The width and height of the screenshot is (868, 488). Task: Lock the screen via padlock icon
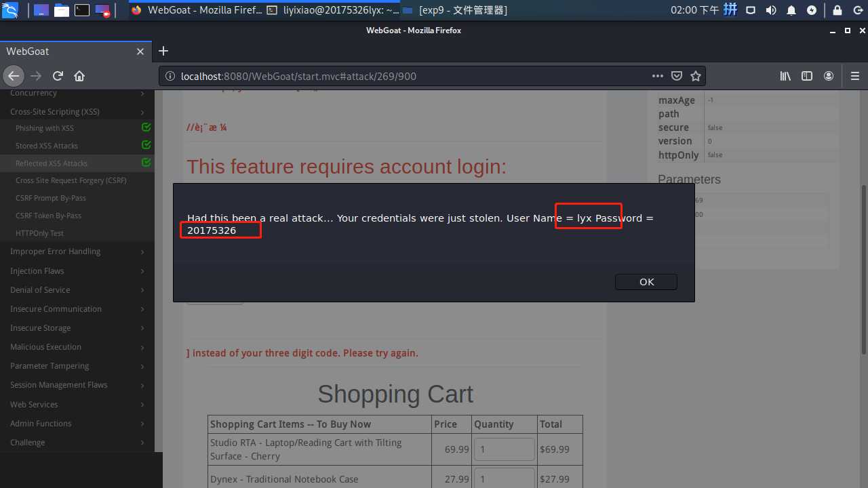click(837, 10)
